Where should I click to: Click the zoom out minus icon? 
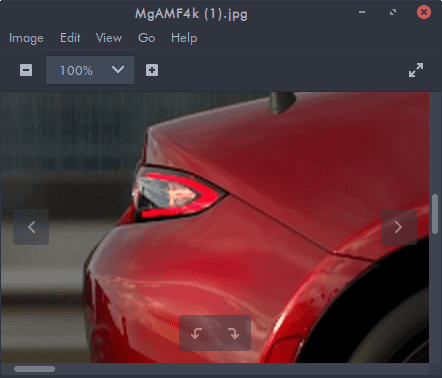click(26, 70)
